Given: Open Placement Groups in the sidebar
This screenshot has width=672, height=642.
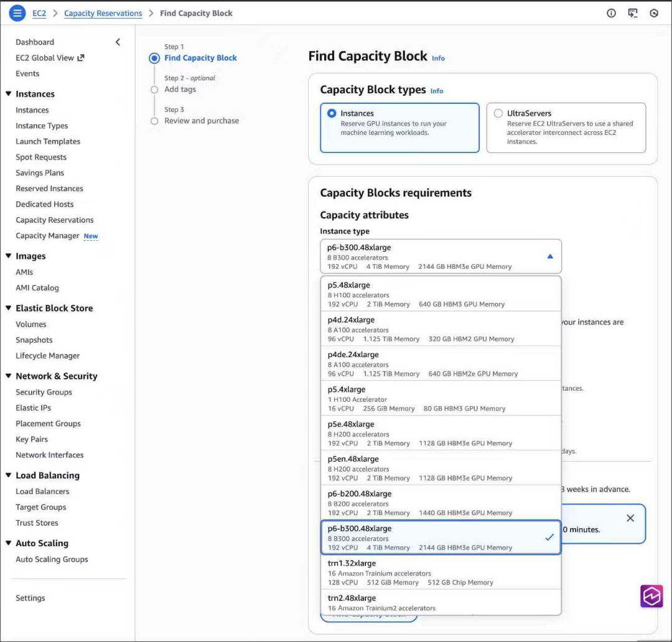Looking at the screenshot, I should point(48,424).
